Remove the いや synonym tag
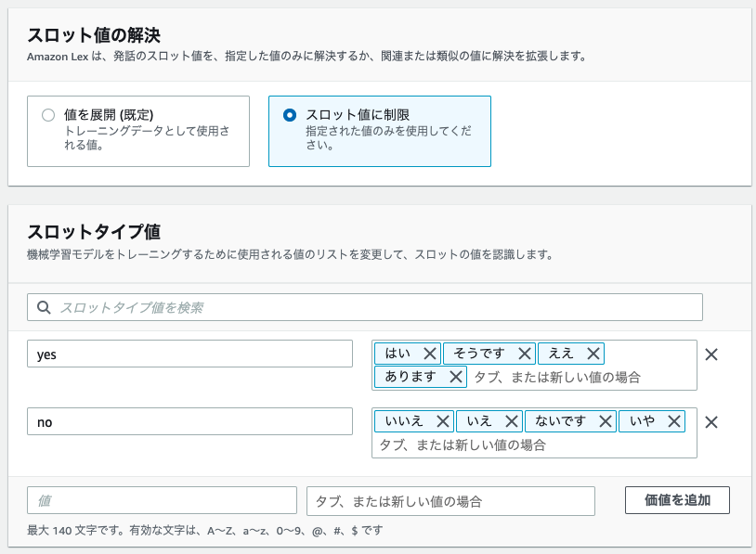 click(674, 421)
